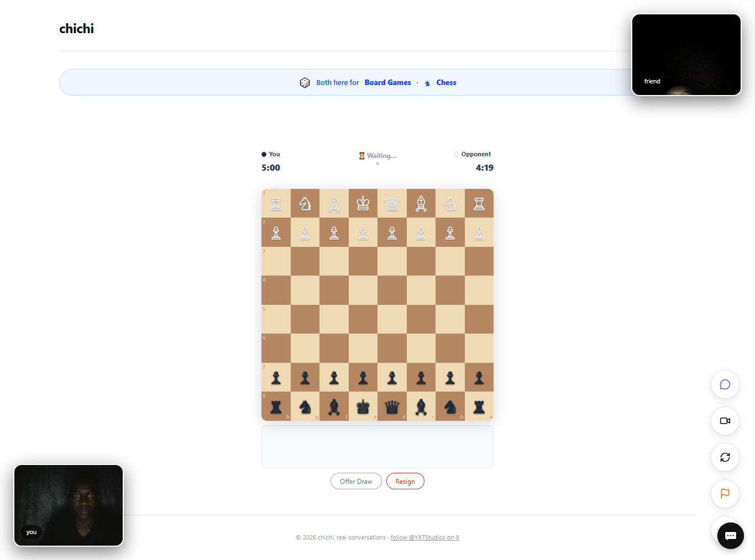This screenshot has width=755, height=560.
Task: Select the white bishop on f1
Action: [334, 204]
